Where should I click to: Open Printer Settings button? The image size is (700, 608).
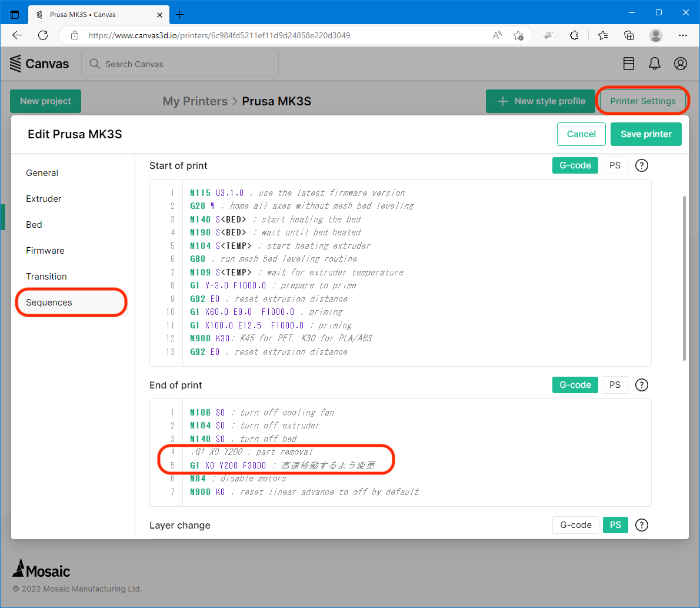pyautogui.click(x=643, y=101)
